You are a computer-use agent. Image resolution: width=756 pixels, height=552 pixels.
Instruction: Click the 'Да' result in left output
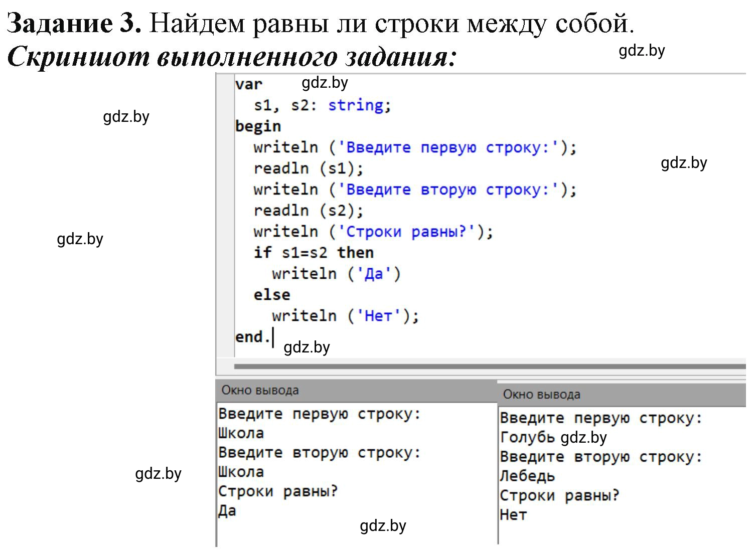click(x=227, y=511)
